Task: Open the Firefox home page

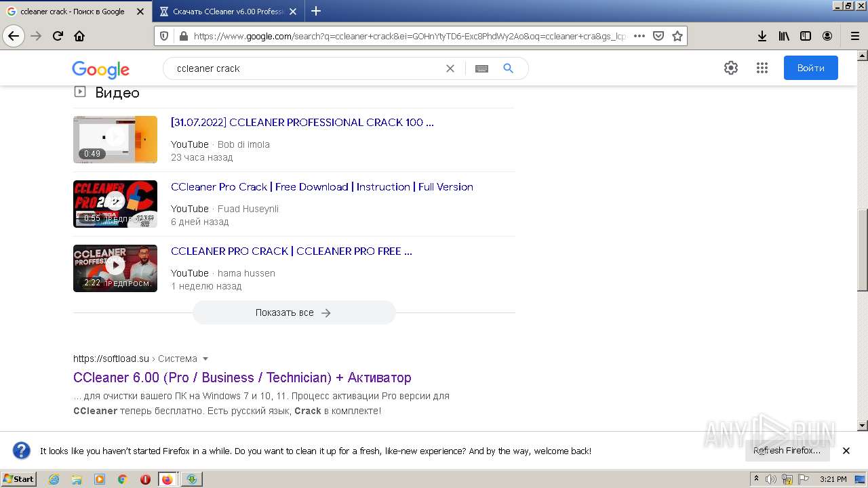Action: [x=79, y=36]
